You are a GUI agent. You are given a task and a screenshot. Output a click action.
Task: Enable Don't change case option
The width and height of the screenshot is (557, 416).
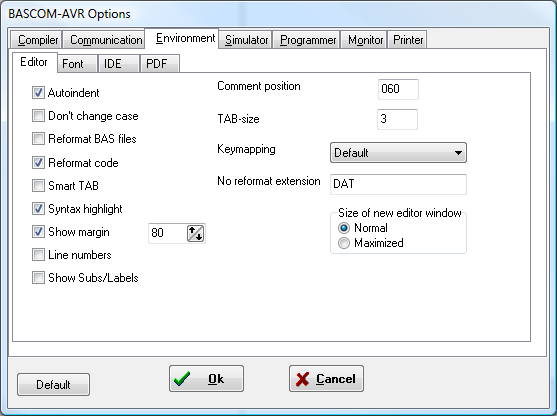click(x=38, y=116)
